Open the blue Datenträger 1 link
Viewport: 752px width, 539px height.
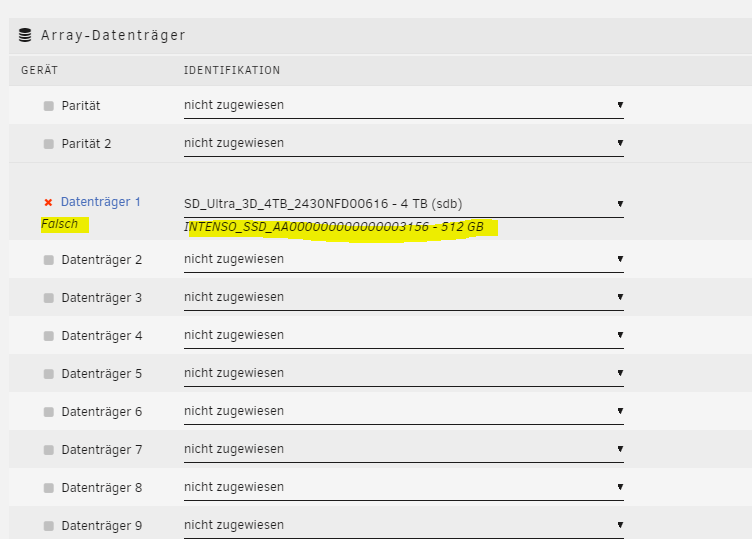(x=101, y=202)
